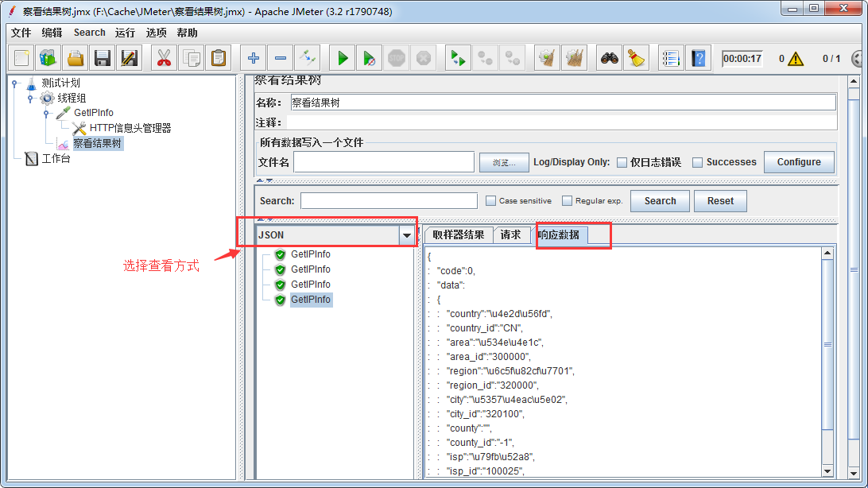Viewport: 868px width, 488px height.
Task: Select the highlighted last GetIPInfo result
Action: point(311,300)
